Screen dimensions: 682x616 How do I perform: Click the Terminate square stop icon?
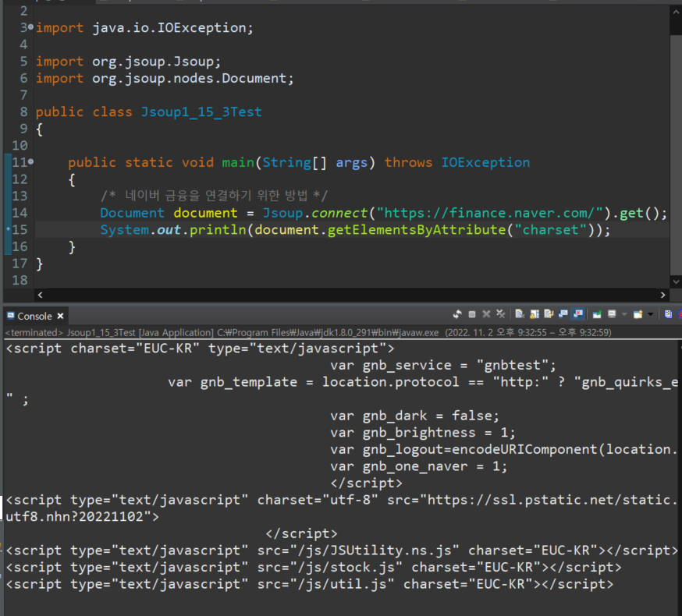(x=472, y=314)
